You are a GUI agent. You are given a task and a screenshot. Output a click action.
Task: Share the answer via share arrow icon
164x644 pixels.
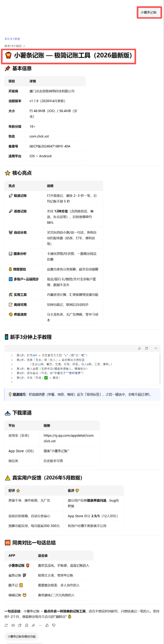click(33, 625)
